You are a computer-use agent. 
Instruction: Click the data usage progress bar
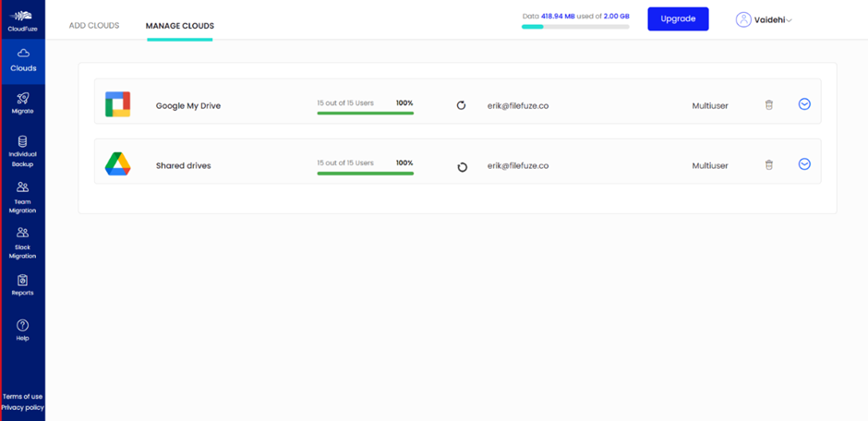point(574,27)
